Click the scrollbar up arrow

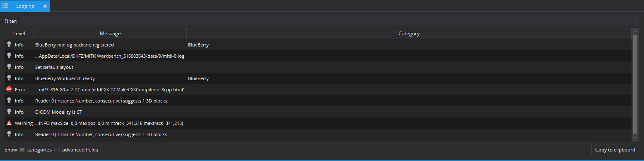(635, 31)
